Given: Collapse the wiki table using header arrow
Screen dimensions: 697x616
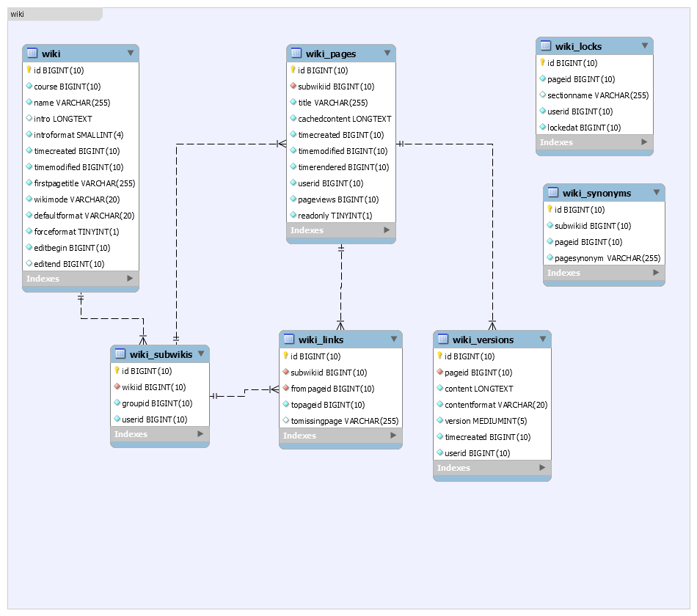Looking at the screenshot, I should coord(131,53).
